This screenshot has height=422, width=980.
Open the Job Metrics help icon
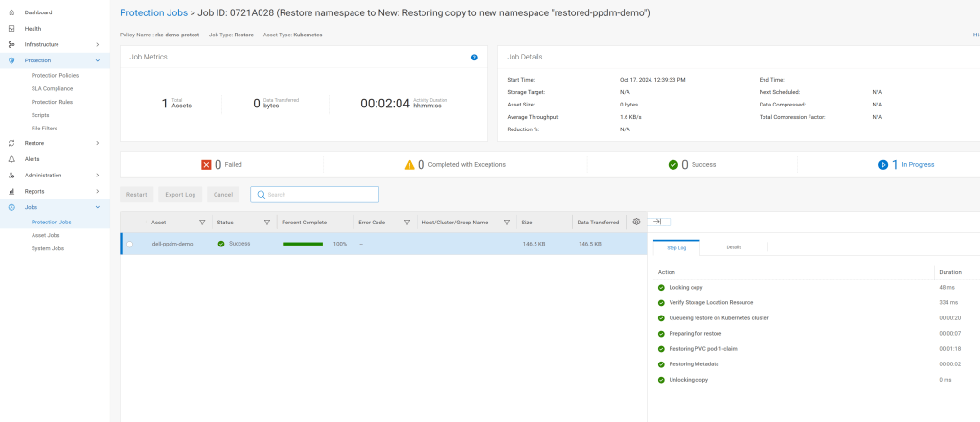(x=474, y=58)
